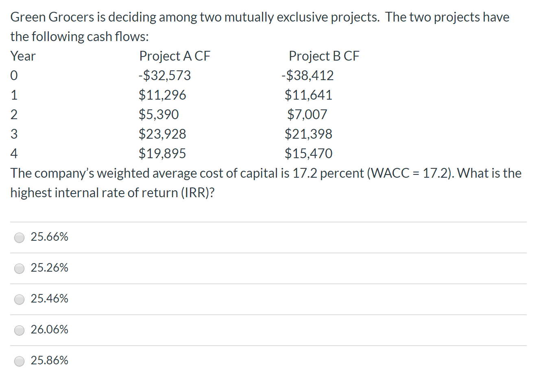Viewport: 539px width, 392px height.
Task: Click the 25.26% answer label text
Action: [49, 268]
